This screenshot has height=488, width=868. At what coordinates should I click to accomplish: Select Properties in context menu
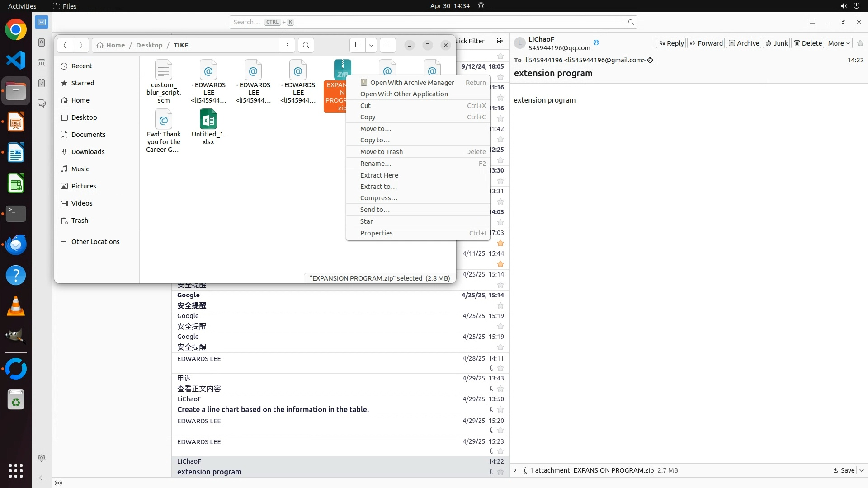pos(376,233)
